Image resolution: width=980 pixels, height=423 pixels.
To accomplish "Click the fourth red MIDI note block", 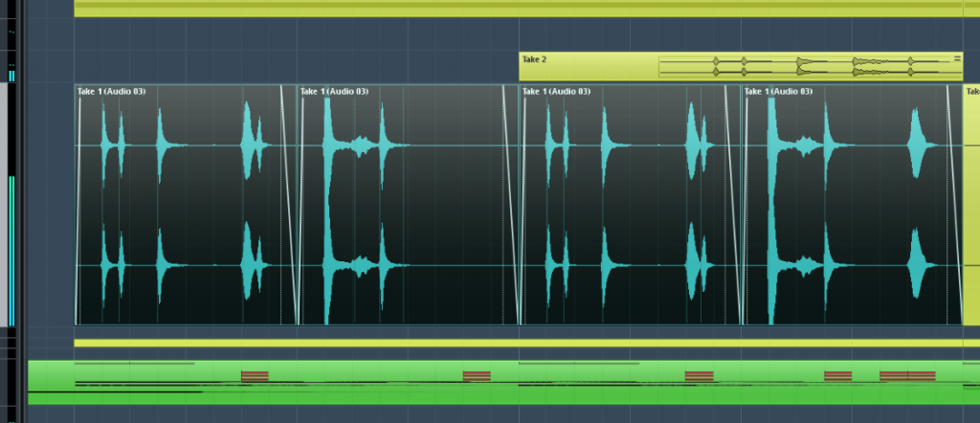I will point(837,376).
